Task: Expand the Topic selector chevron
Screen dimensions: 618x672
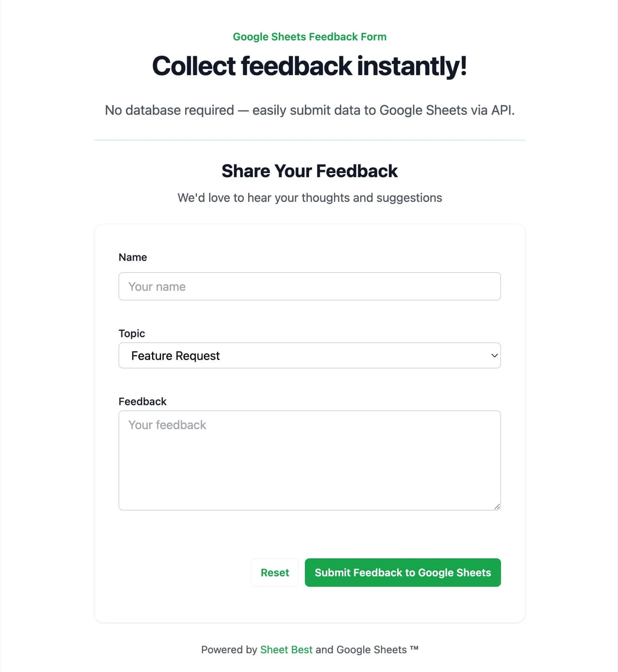Action: (494, 355)
